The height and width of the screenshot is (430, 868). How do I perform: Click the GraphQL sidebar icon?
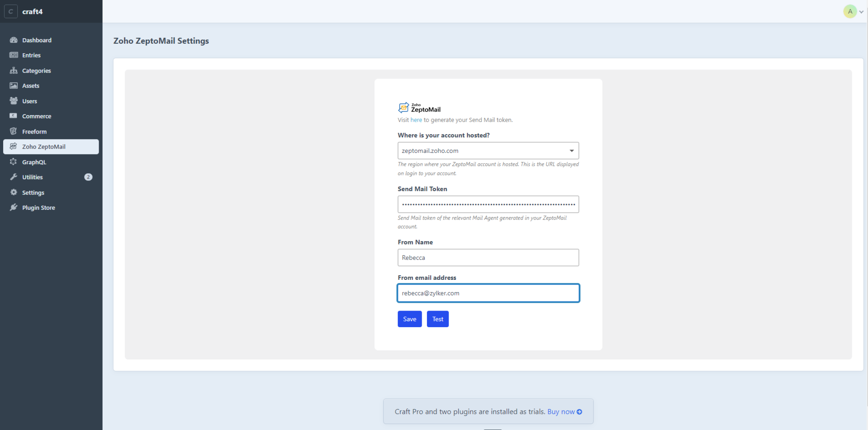tap(14, 162)
